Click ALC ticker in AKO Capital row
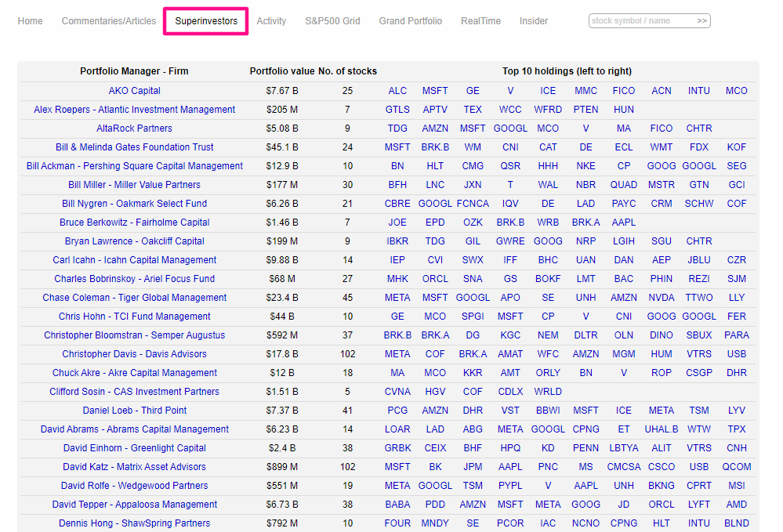This screenshot has height=532, width=783. (x=397, y=91)
